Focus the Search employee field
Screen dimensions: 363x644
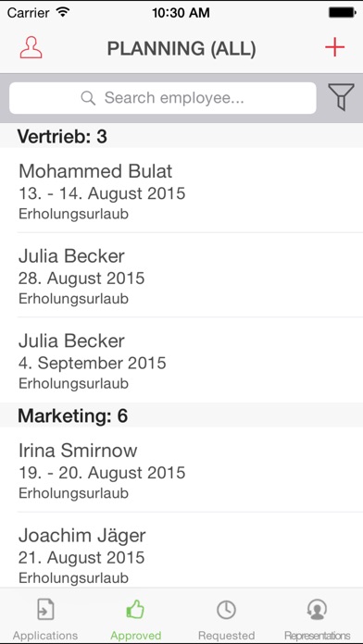tap(163, 98)
